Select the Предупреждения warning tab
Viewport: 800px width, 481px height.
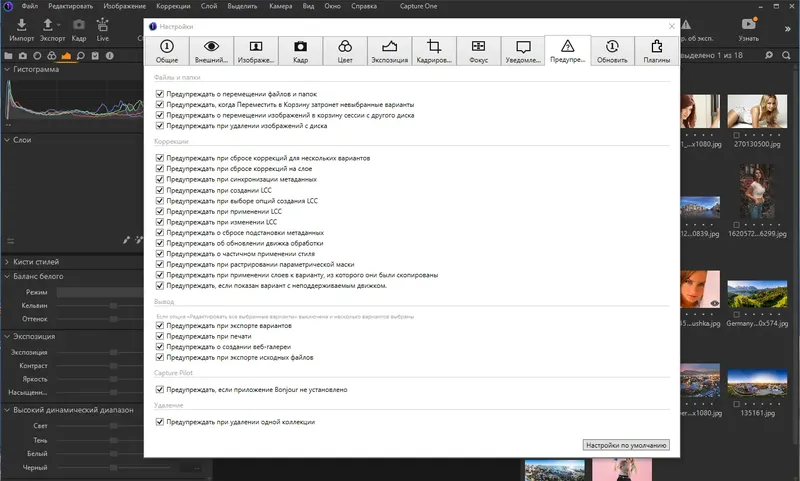pos(568,50)
